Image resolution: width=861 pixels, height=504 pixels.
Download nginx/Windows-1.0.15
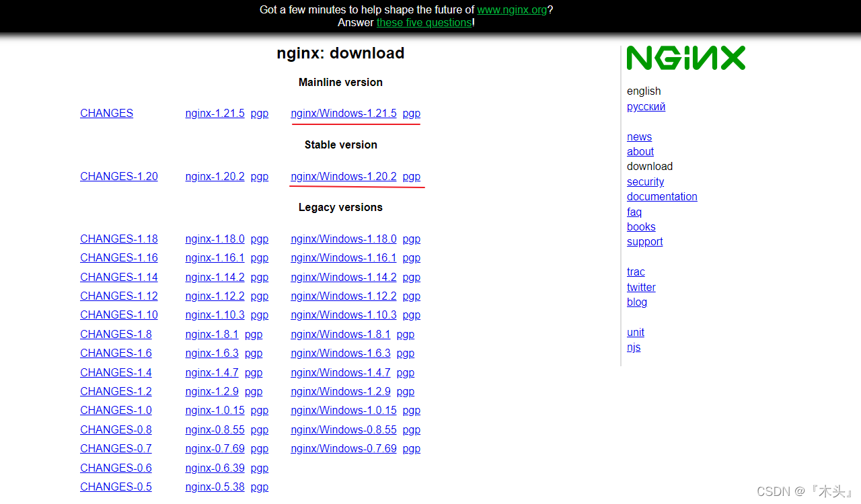[x=344, y=410]
